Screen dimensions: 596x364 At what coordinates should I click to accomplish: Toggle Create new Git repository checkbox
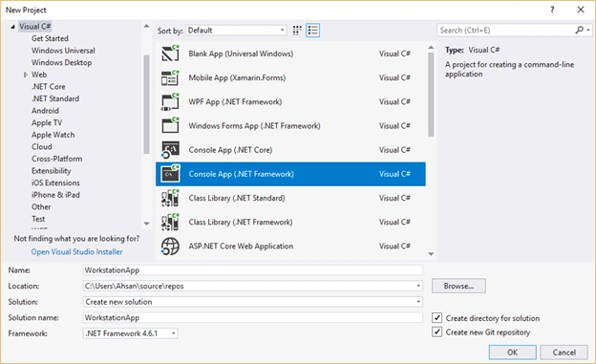[437, 332]
